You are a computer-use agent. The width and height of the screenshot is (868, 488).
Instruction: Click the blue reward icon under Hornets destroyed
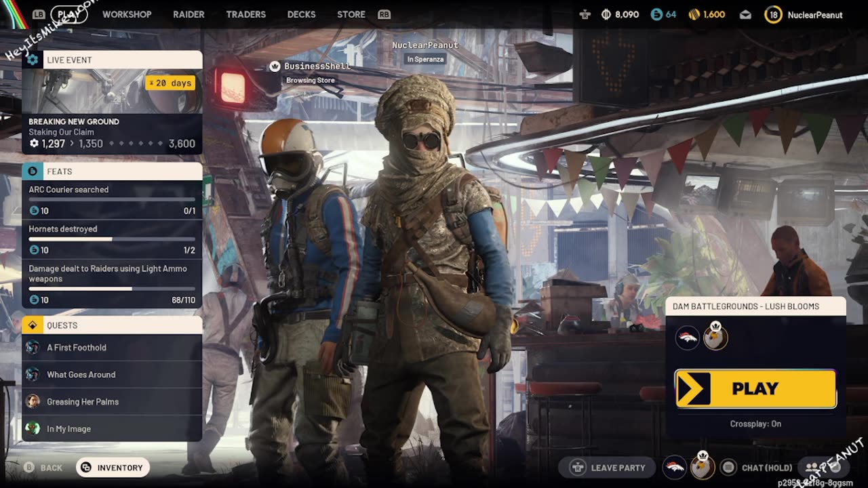tap(34, 250)
